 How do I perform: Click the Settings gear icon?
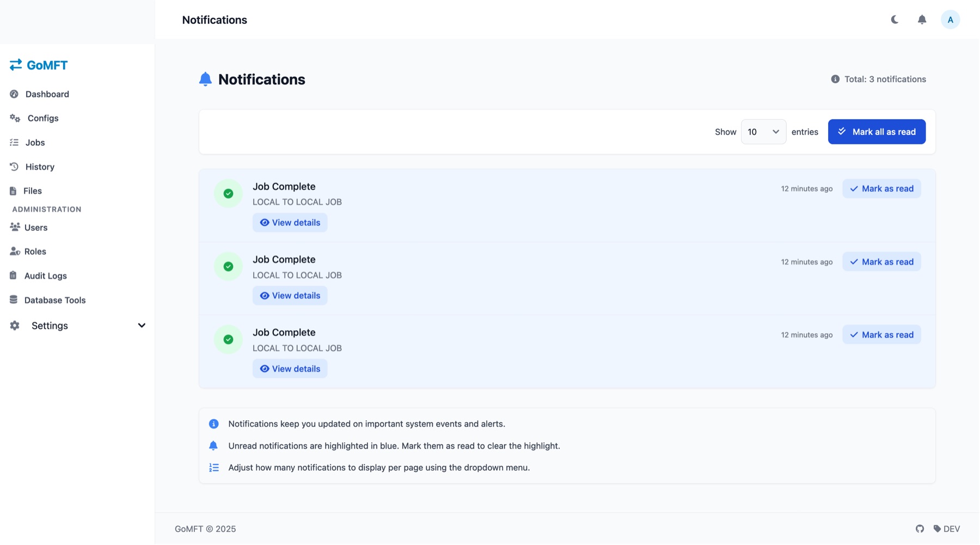tap(15, 326)
